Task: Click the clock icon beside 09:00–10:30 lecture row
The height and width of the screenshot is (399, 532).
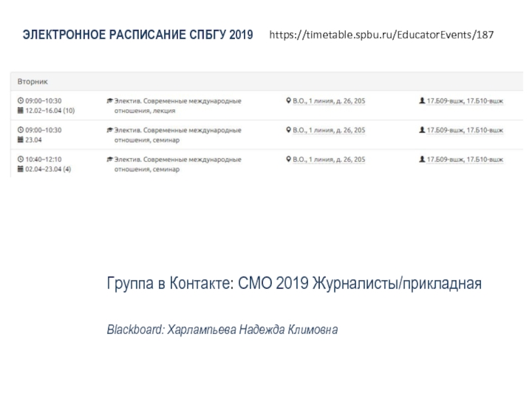Action: (x=21, y=101)
